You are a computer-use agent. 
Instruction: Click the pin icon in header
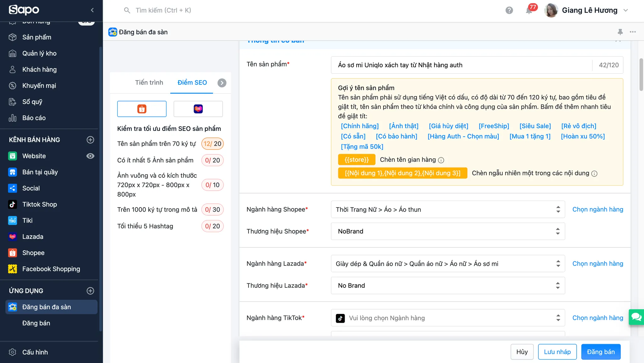[620, 32]
